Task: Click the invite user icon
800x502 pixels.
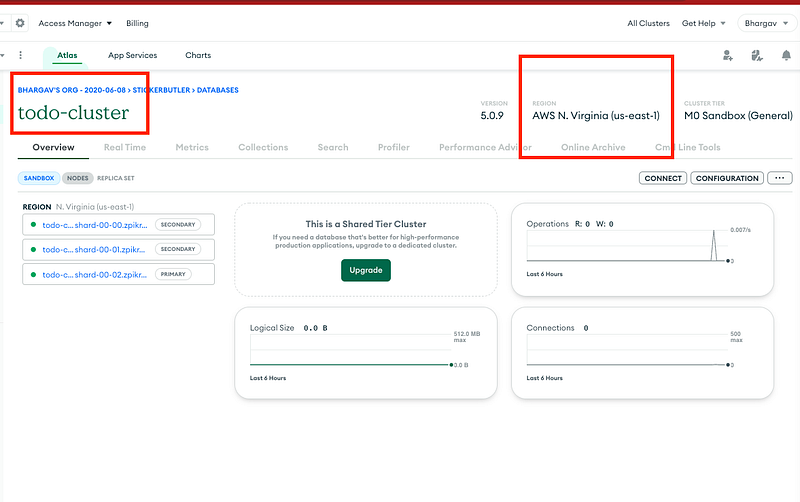Action: coord(728,55)
